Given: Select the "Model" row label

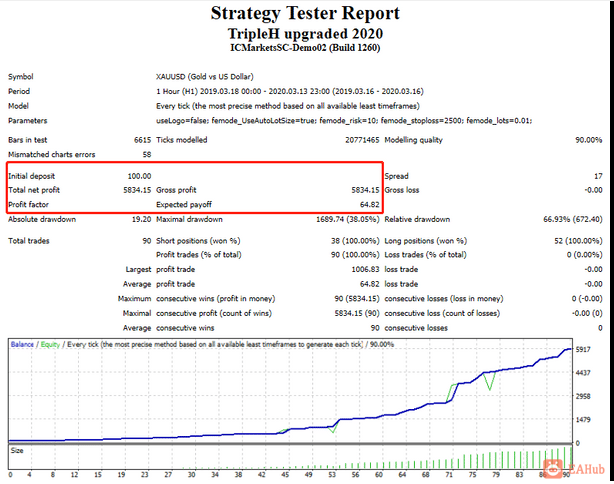Looking at the screenshot, I should tap(18, 106).
